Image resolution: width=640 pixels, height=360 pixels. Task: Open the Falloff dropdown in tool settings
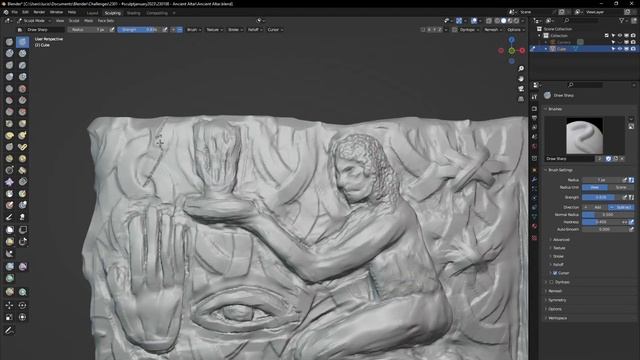coord(255,30)
